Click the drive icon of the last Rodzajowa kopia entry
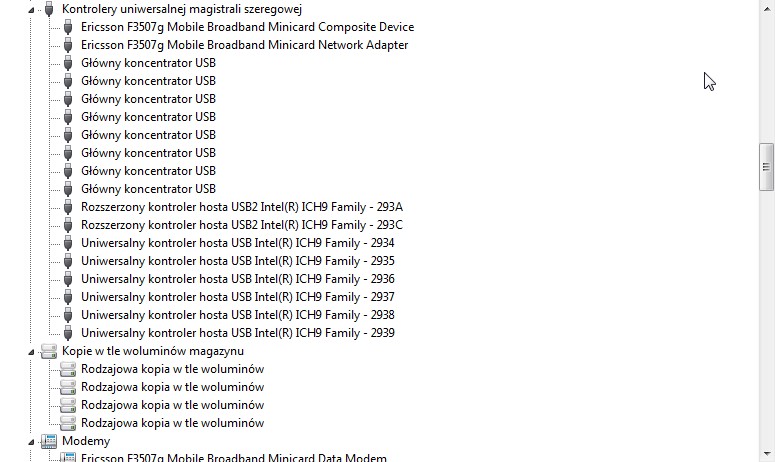The image size is (775, 462). (68, 423)
